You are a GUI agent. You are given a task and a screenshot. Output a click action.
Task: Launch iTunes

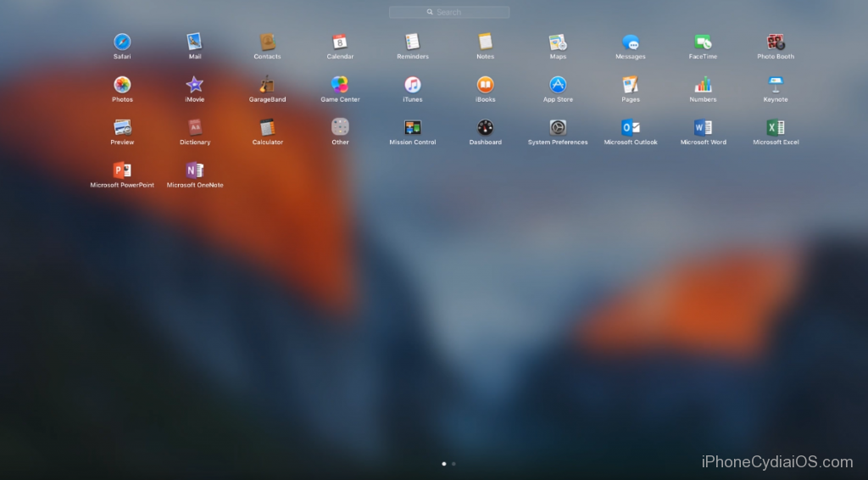pos(413,85)
